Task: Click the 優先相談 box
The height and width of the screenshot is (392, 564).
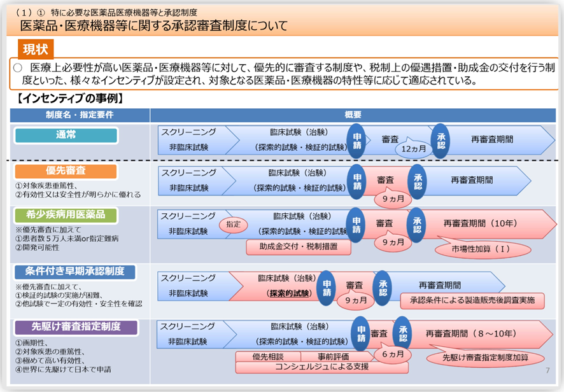Action: [x=268, y=356]
